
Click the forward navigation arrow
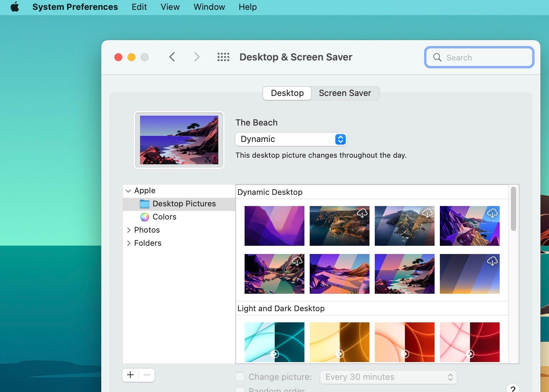click(x=196, y=57)
